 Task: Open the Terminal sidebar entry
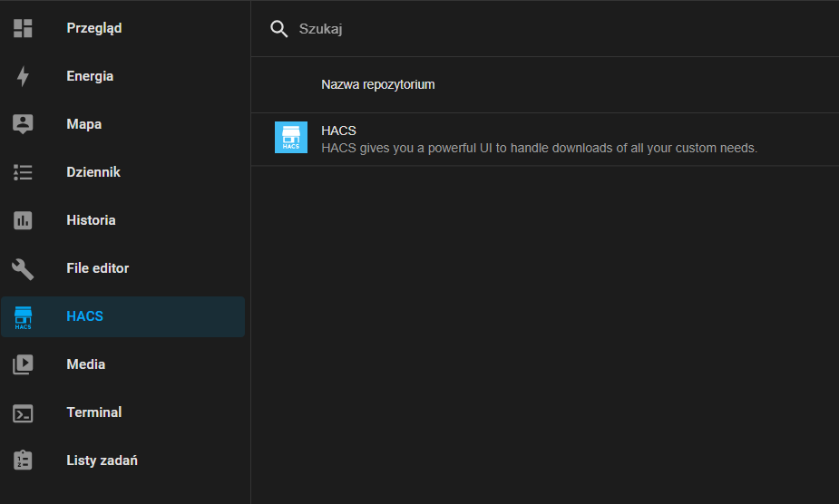tap(123, 412)
